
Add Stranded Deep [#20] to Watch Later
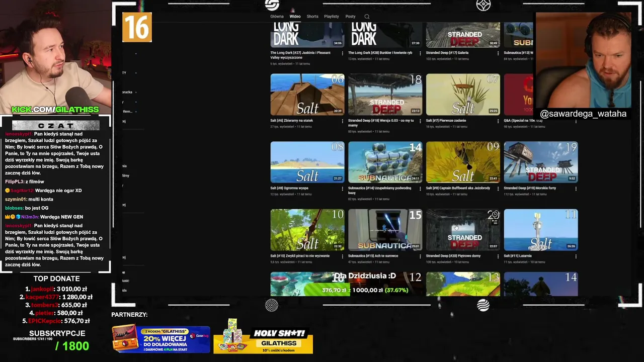click(x=495, y=215)
